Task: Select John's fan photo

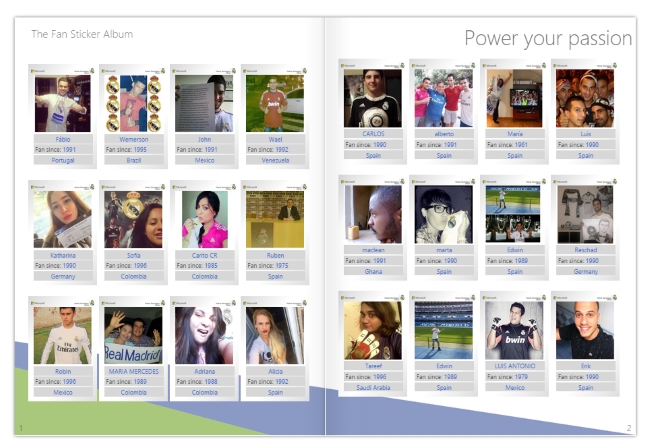Action: pos(203,103)
